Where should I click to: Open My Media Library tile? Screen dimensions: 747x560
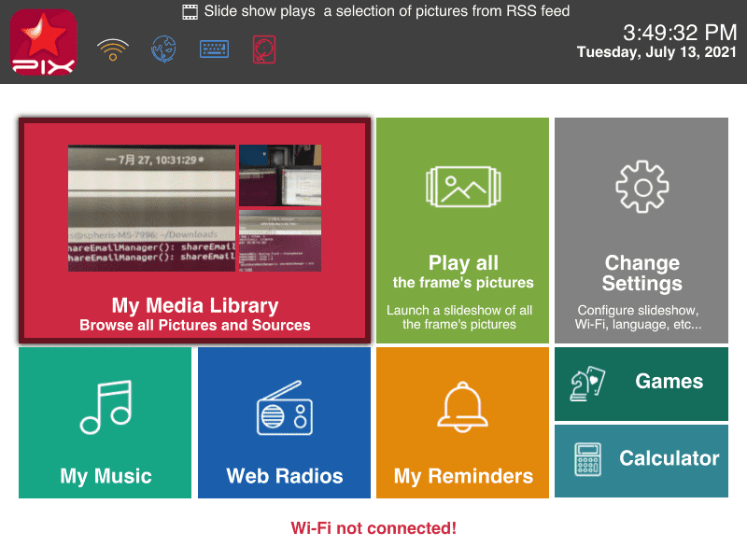[195, 231]
